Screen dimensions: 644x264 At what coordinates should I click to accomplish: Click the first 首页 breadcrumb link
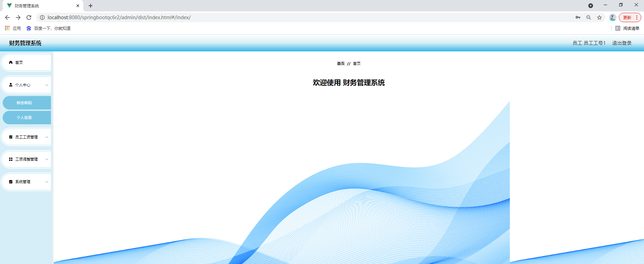341,63
